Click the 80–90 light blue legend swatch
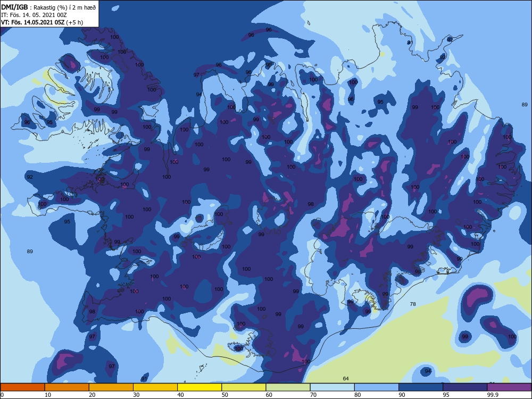532x399 pixels. pyautogui.click(x=377, y=387)
